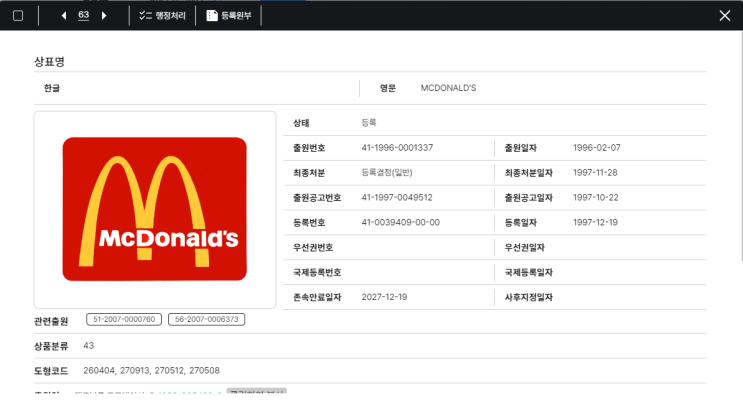Select publication date 1997-10-22
The height and width of the screenshot is (402, 743).
coord(596,198)
